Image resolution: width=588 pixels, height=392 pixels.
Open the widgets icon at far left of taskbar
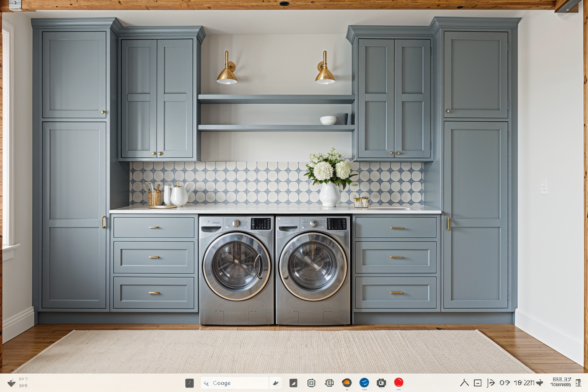point(11,383)
